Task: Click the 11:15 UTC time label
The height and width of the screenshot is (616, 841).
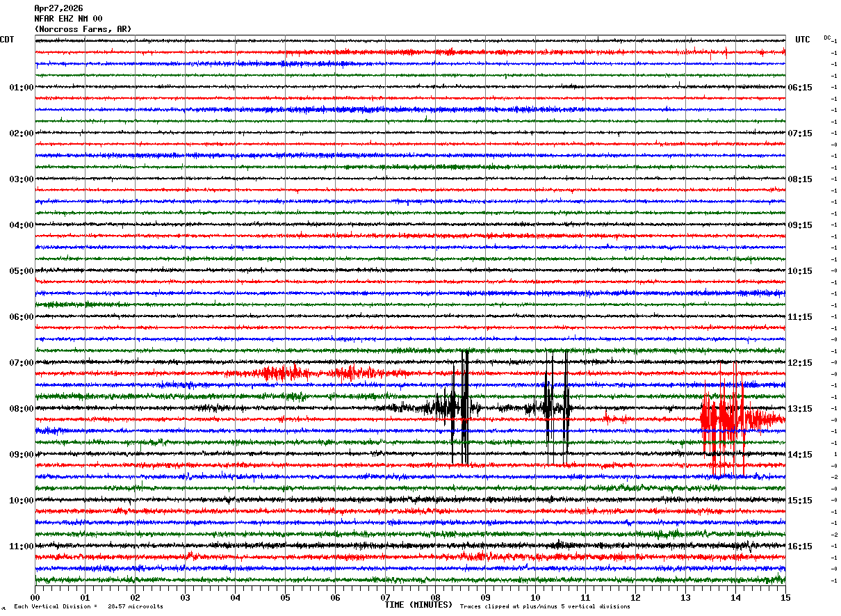Action: (800, 317)
